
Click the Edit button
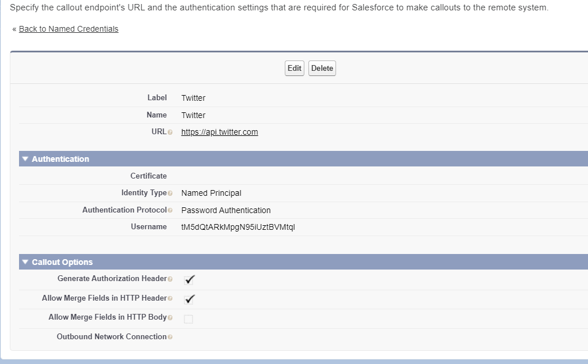tap(294, 69)
